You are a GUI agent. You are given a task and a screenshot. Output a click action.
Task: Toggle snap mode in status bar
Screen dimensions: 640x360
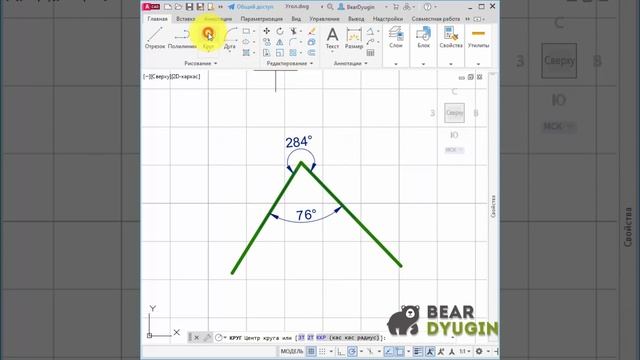[x=322, y=351]
